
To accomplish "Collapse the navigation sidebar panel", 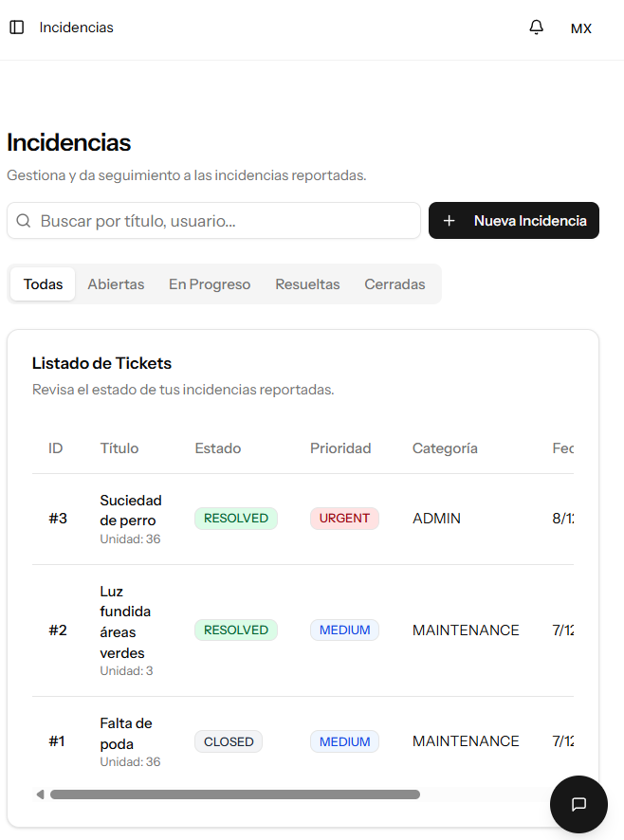I will pos(16,27).
